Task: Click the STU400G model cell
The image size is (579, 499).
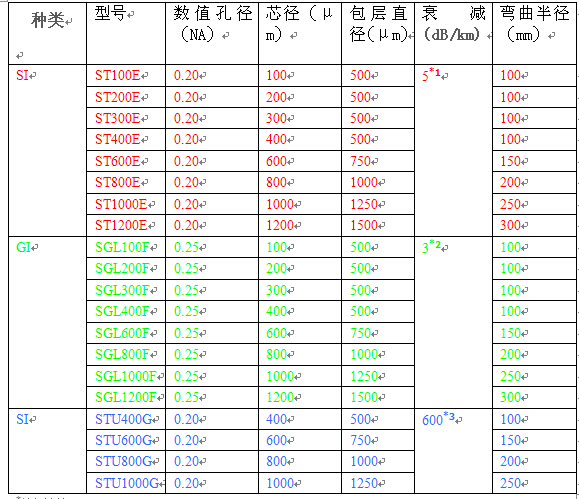Action: [x=126, y=419]
